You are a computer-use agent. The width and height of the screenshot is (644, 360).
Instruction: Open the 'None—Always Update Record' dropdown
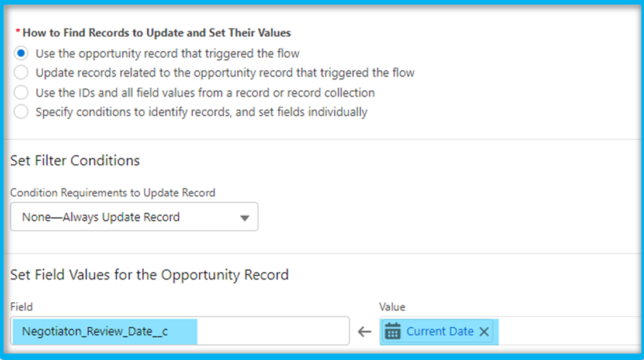pos(134,217)
